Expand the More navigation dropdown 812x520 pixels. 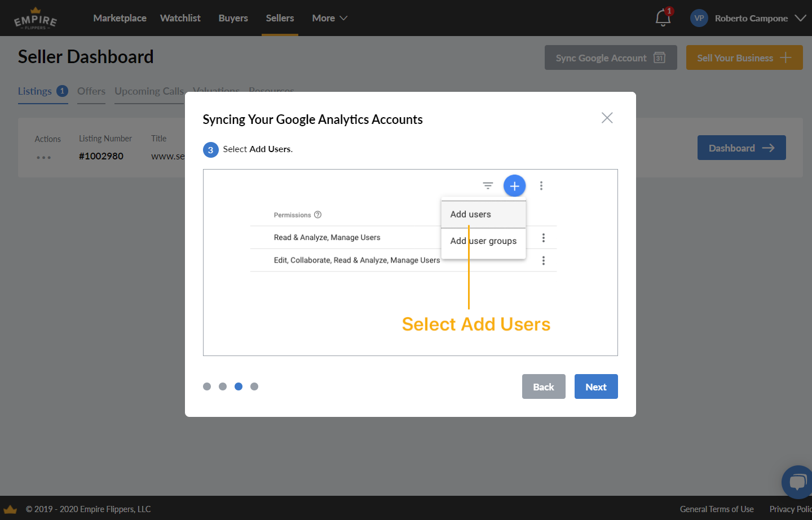point(330,18)
